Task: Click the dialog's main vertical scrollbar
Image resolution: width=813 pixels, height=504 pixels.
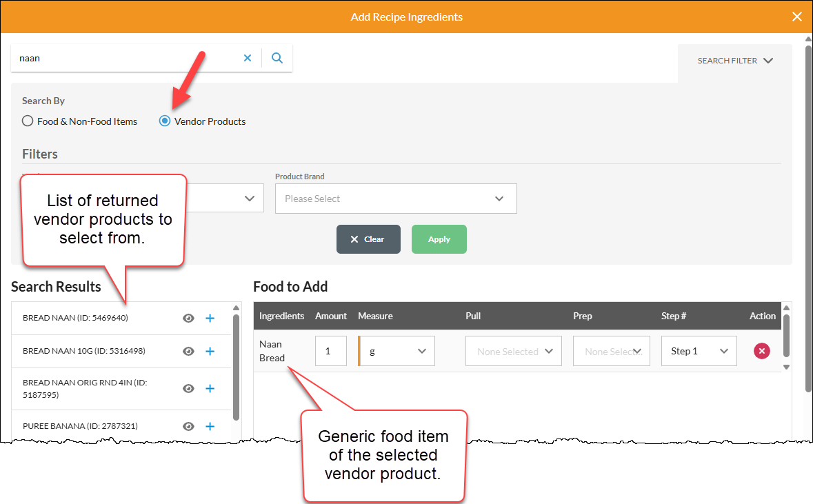Action: (x=807, y=219)
